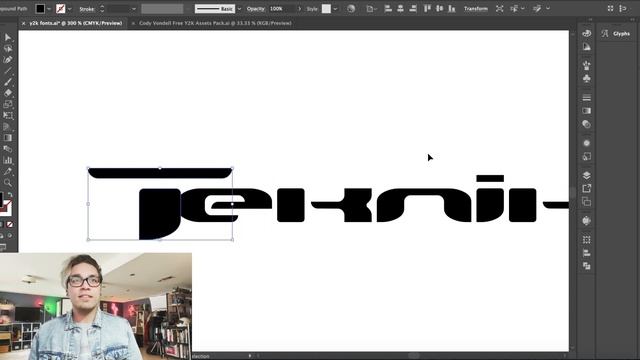This screenshot has width=640, height=360.
Task: Open the Gradient panel icon
Action: pos(587,111)
